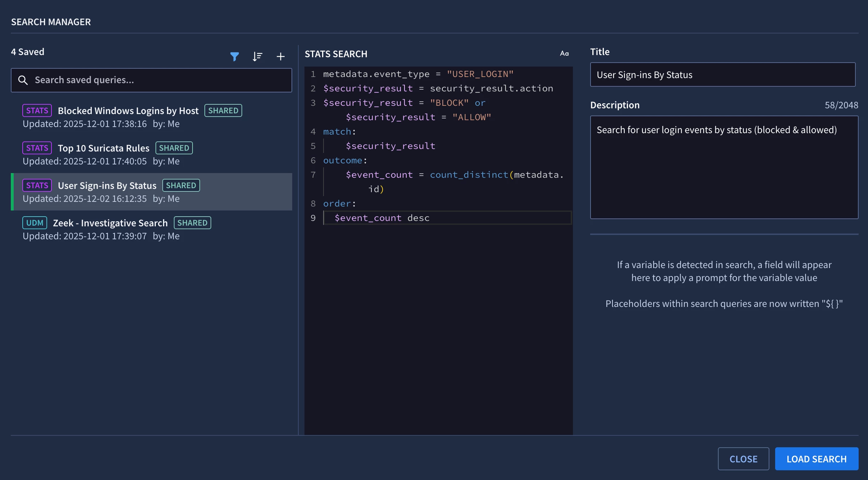Select Top 10 Suricata Rules query
Viewport: 868px width, 480px height.
click(x=104, y=148)
